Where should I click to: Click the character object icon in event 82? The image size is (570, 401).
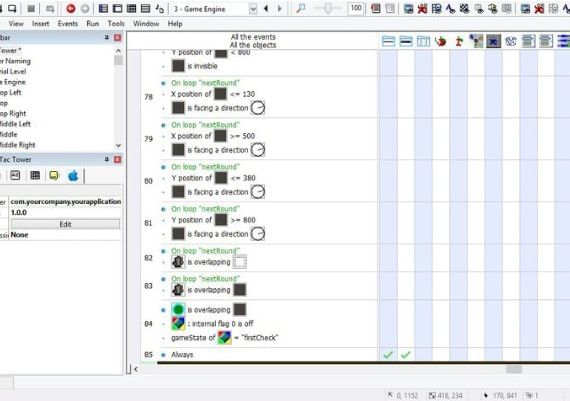tap(178, 262)
